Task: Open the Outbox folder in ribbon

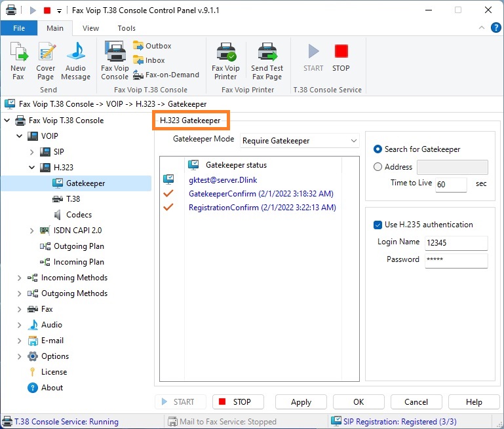Action: (152, 46)
